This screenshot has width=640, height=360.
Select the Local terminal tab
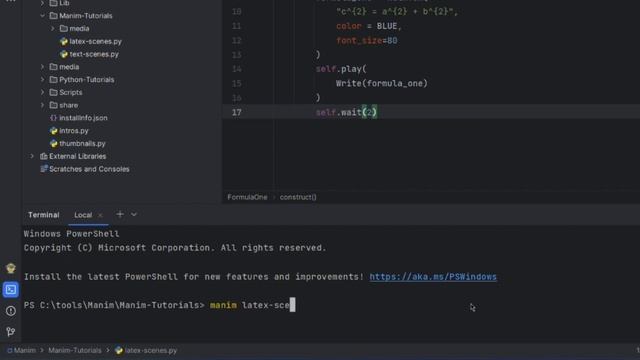(83, 215)
